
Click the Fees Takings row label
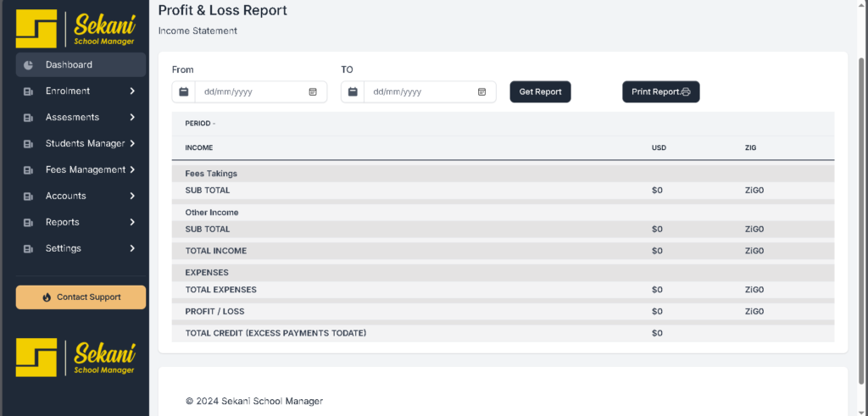coord(211,174)
